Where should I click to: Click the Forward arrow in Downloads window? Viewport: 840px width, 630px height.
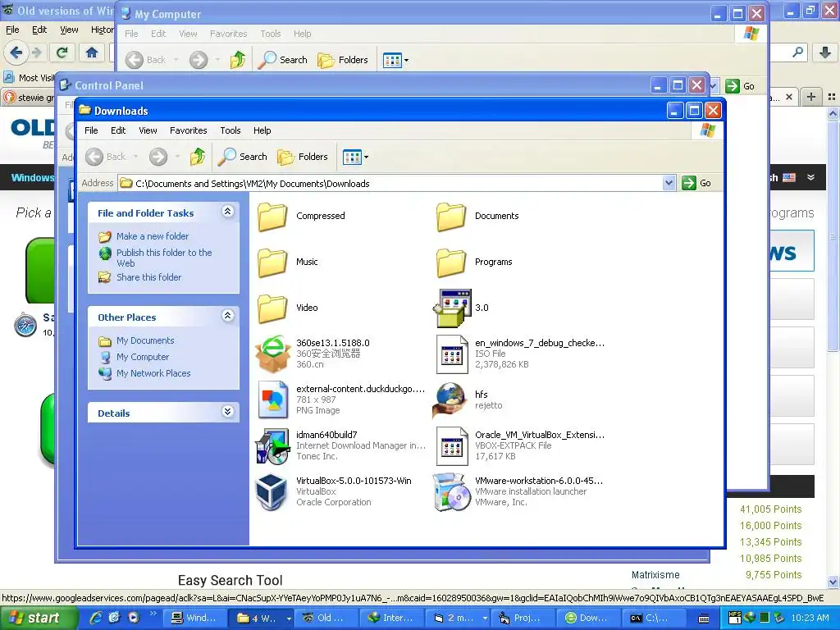pyautogui.click(x=158, y=157)
